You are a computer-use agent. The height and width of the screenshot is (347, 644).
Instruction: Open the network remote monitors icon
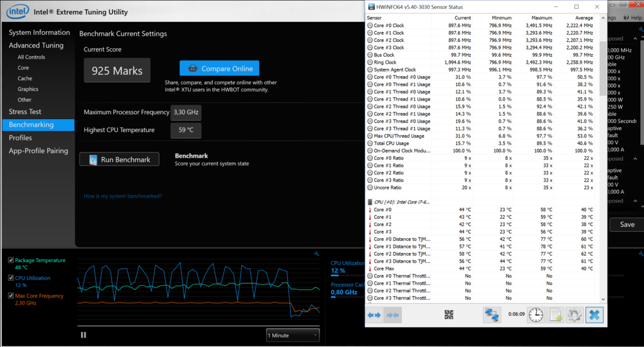[x=493, y=315]
